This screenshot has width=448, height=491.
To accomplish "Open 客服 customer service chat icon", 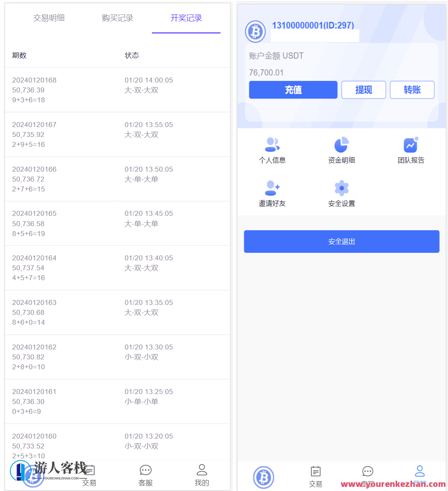I will click(x=145, y=470).
